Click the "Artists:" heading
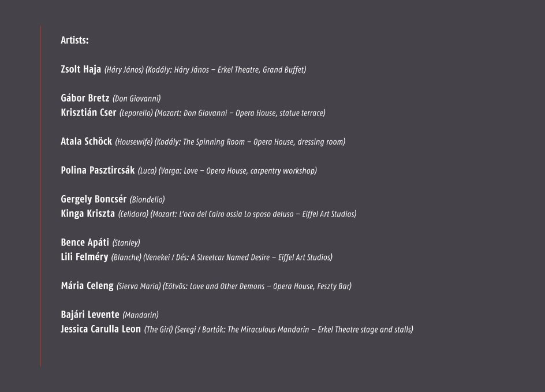545x392 pixels. click(x=74, y=40)
